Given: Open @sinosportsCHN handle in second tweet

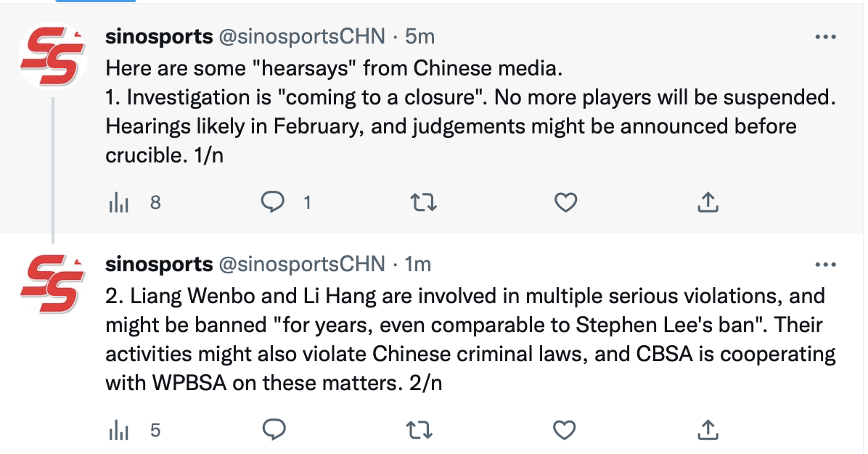Looking at the screenshot, I should pyautogui.click(x=301, y=264).
